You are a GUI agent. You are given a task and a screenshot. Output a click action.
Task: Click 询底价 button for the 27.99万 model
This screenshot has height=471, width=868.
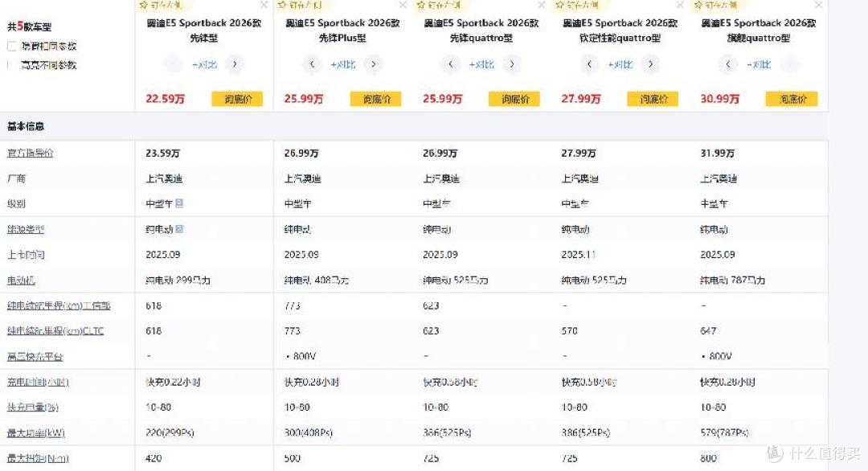pos(653,99)
